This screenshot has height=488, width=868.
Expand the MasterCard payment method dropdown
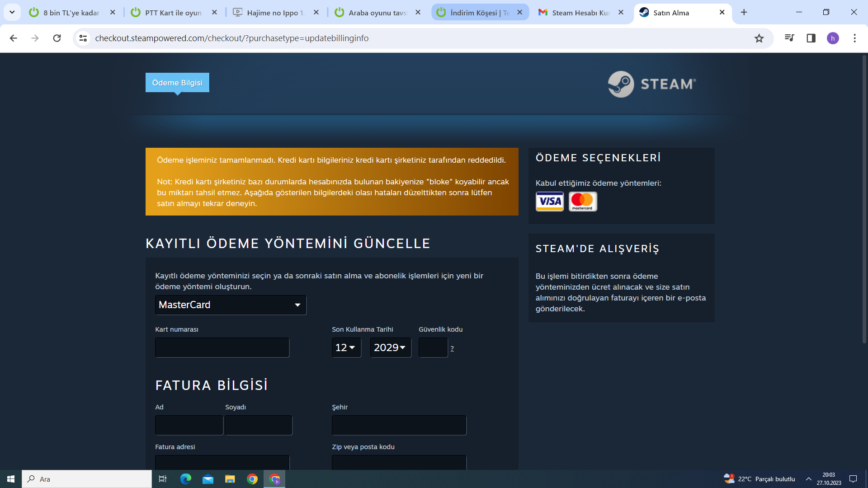click(x=231, y=305)
